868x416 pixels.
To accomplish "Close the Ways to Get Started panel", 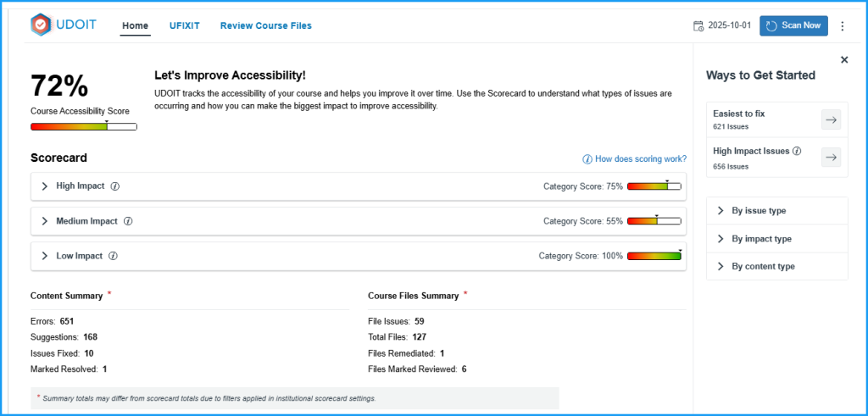I will (x=844, y=59).
